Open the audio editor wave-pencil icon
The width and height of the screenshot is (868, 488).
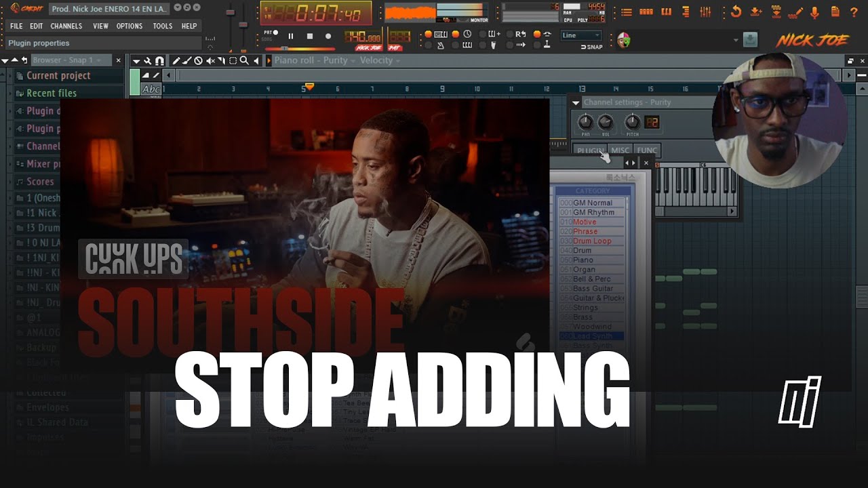795,13
